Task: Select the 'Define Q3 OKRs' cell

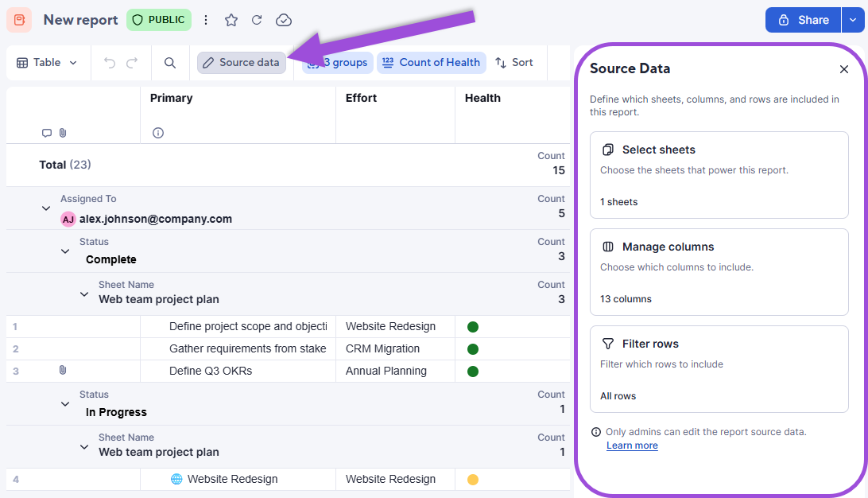Action: point(238,372)
